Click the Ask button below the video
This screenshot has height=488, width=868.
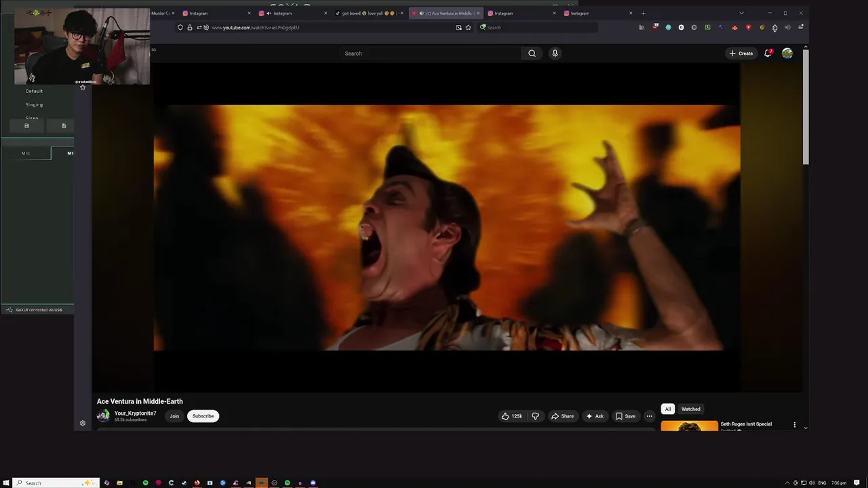595,416
